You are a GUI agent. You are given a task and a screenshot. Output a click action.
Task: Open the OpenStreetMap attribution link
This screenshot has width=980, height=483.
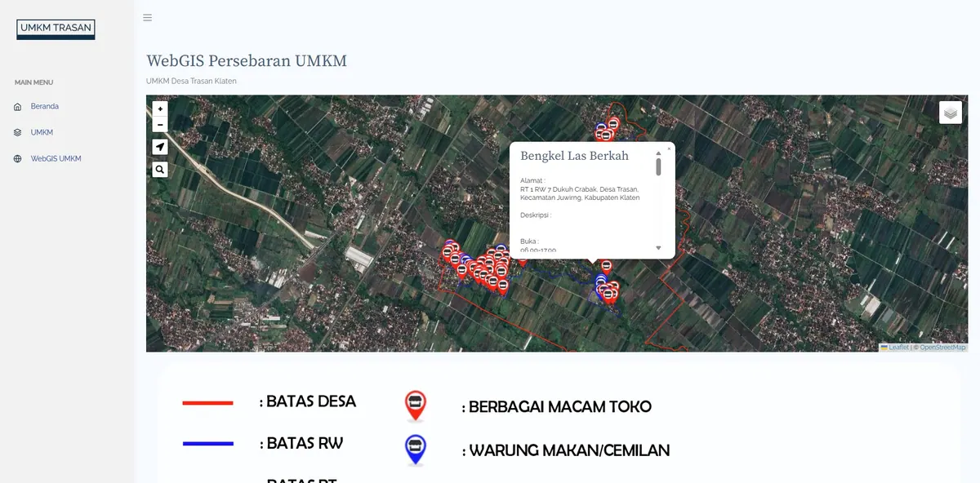point(942,348)
